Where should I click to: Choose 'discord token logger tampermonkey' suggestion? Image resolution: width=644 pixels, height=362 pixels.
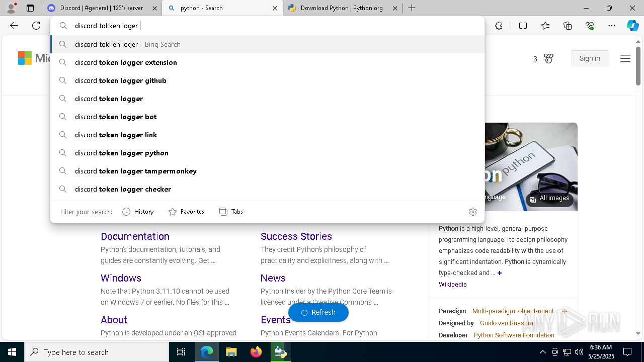[x=267, y=171]
